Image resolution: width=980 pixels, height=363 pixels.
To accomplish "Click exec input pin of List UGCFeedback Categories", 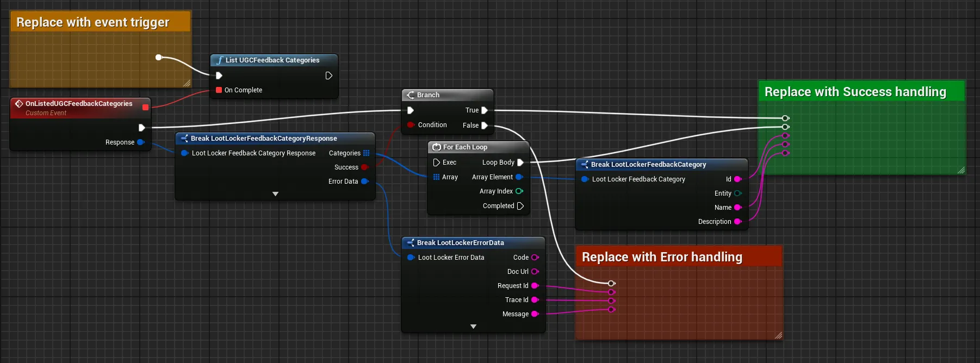I will (x=219, y=76).
